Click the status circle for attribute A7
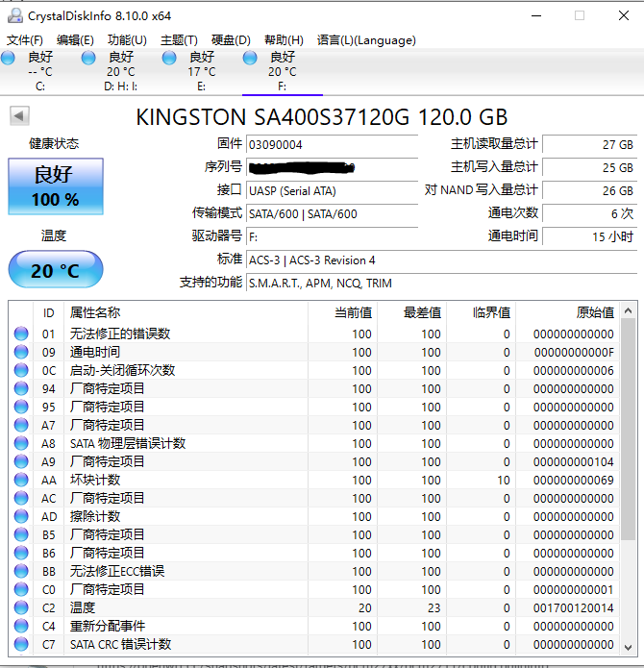Viewport: 644px width, 668px height. coord(21,425)
